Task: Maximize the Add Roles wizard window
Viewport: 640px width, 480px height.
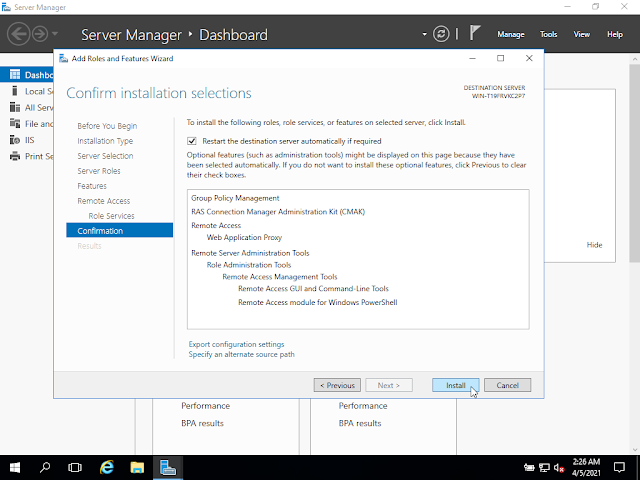Action: (x=500, y=58)
